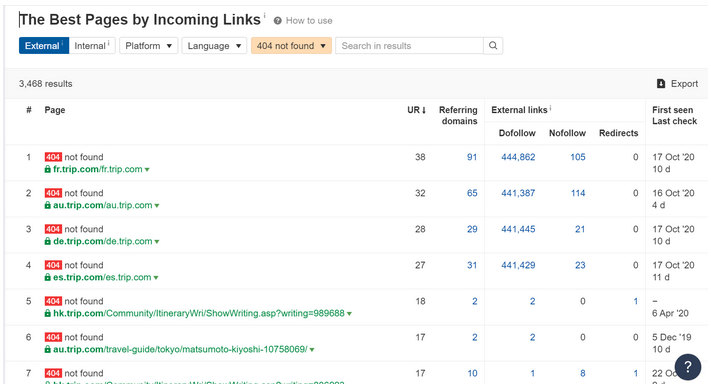Click the 8 nofollow value in row 7

click(583, 373)
